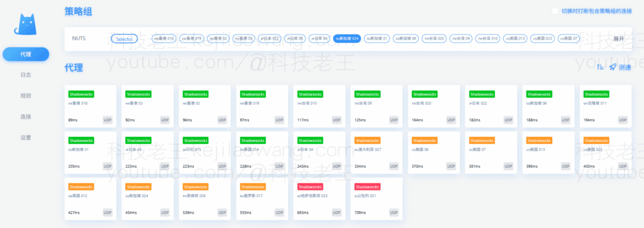
Task: Click the active 新加坡 024 chip
Action: coord(347,38)
